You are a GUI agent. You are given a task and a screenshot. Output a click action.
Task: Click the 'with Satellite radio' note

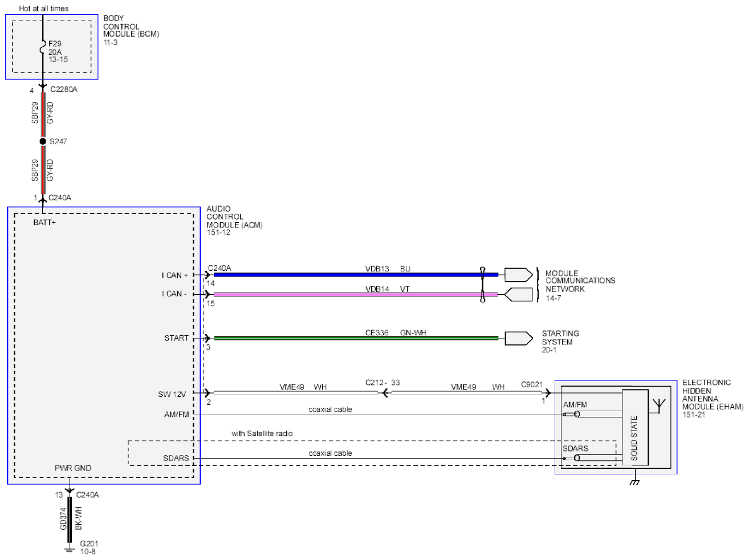(262, 434)
